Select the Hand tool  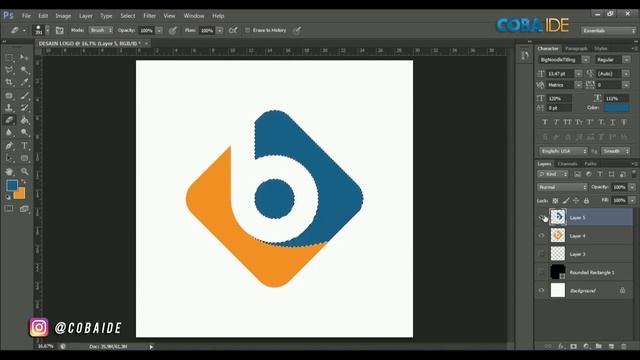[x=9, y=171]
